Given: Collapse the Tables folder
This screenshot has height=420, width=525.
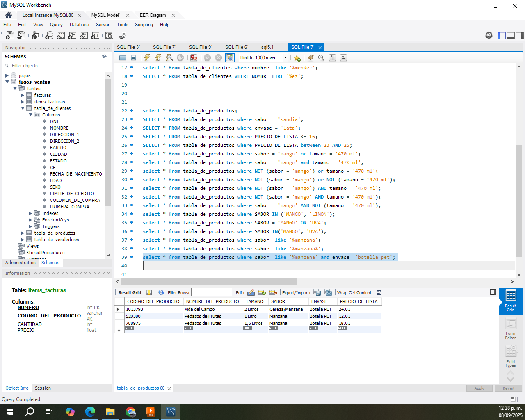Looking at the screenshot, I should [x=15, y=89].
